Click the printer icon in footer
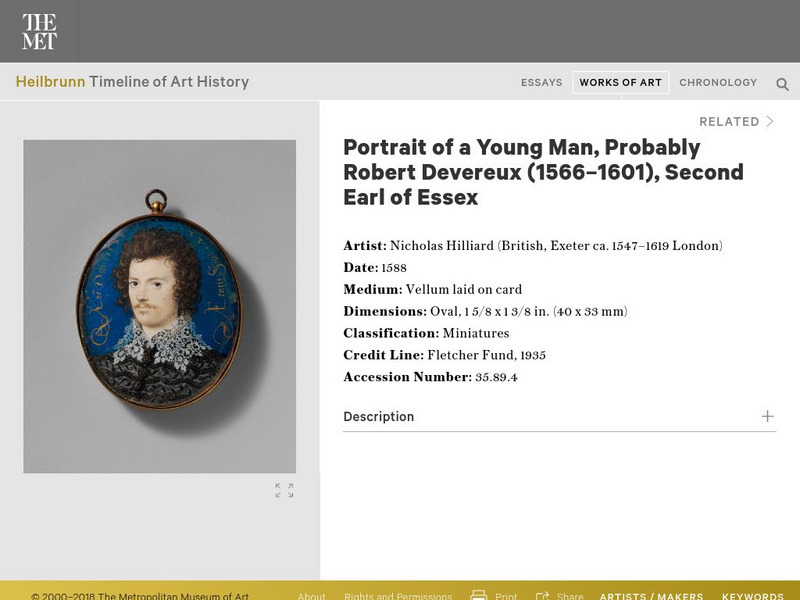The height and width of the screenshot is (600, 800). [x=479, y=596]
